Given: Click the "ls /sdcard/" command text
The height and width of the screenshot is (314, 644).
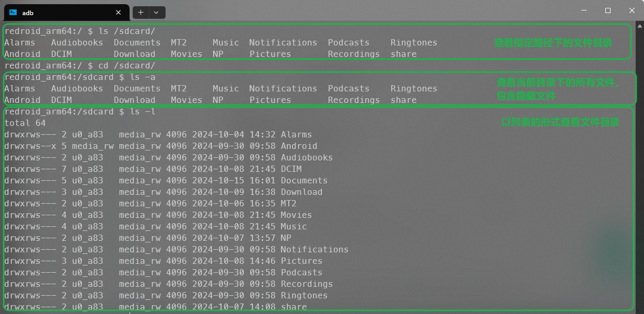Looking at the screenshot, I should click(x=127, y=31).
